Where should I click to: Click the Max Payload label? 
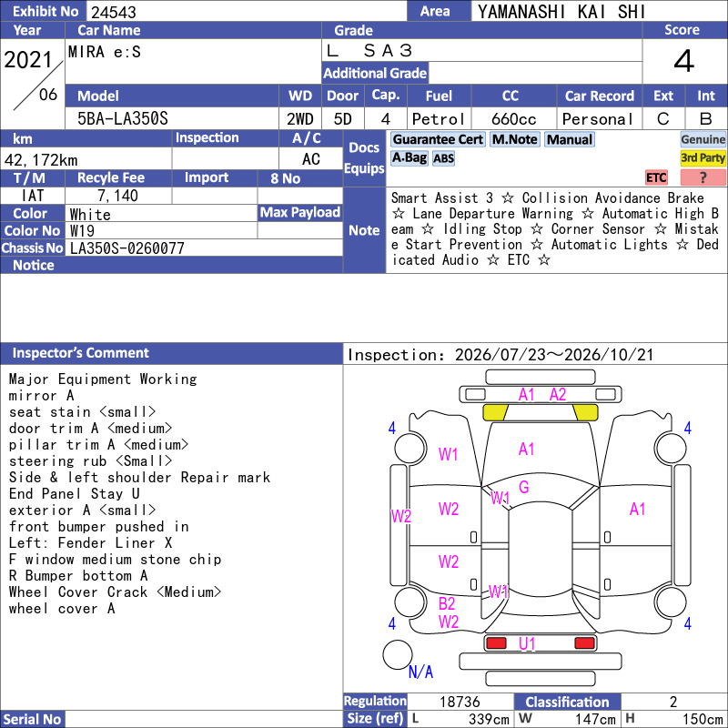[300, 212]
